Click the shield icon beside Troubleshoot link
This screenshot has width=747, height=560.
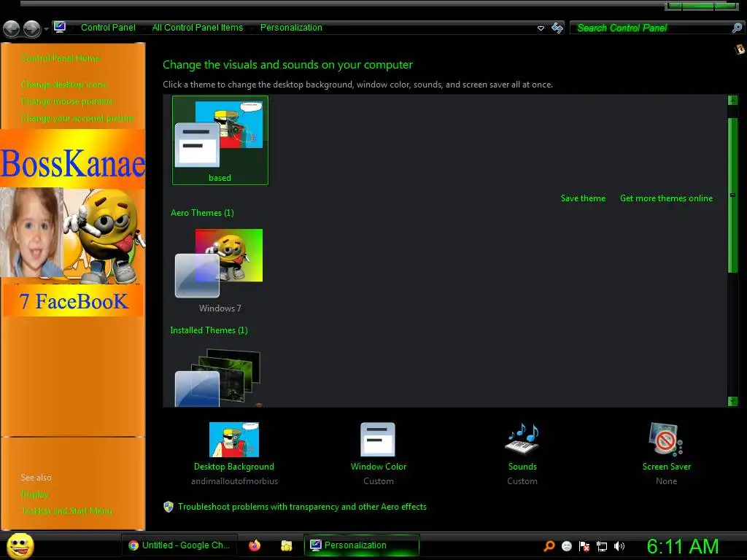click(169, 507)
